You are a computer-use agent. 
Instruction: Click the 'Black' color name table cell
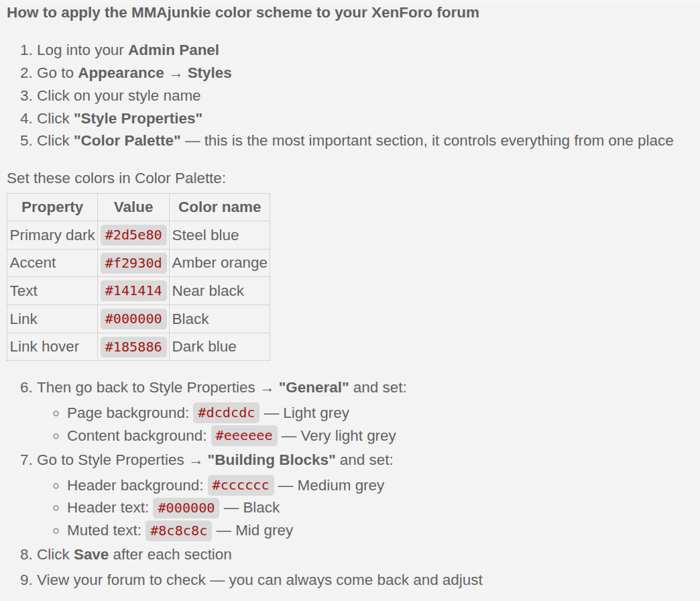coord(220,319)
